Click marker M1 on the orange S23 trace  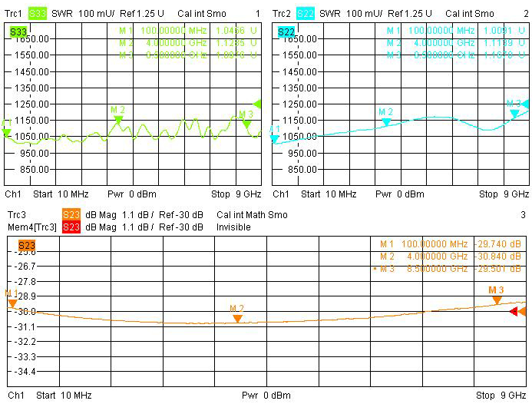point(12,303)
